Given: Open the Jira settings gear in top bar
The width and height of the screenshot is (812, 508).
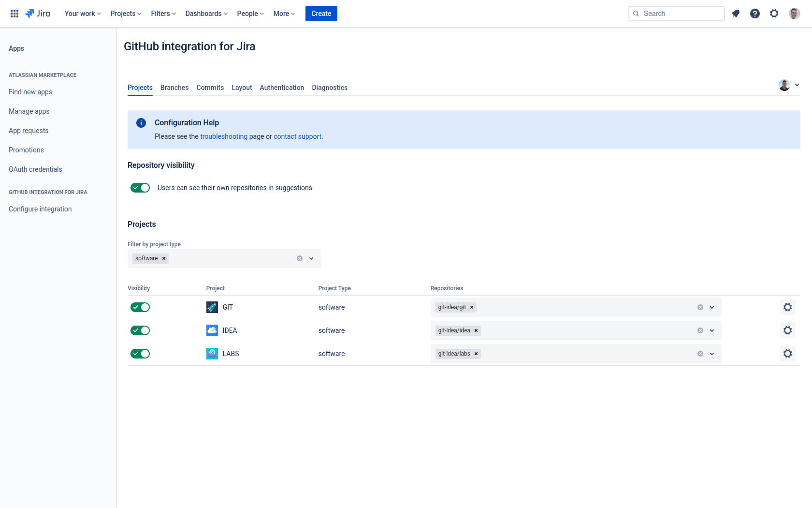Looking at the screenshot, I should (x=774, y=14).
